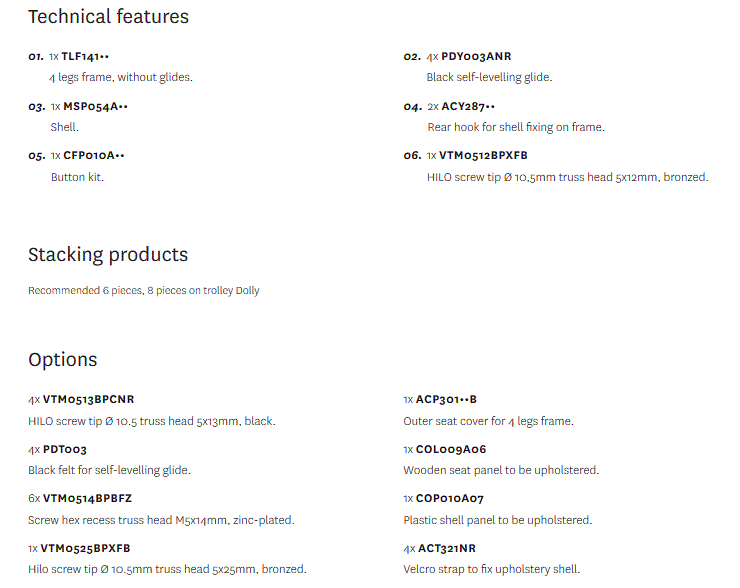This screenshot has width=740, height=588.
Task: Click the VTM0514BPBFZ option code
Action: point(87,498)
